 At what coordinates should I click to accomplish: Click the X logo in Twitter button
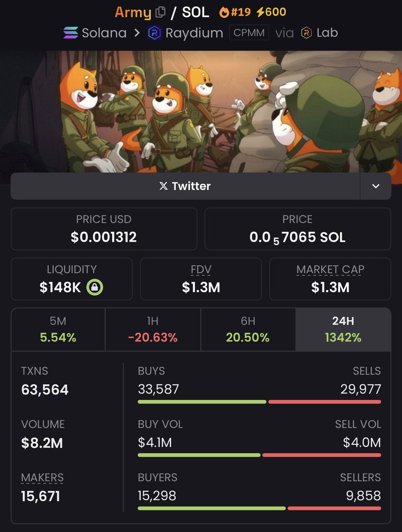tap(163, 186)
